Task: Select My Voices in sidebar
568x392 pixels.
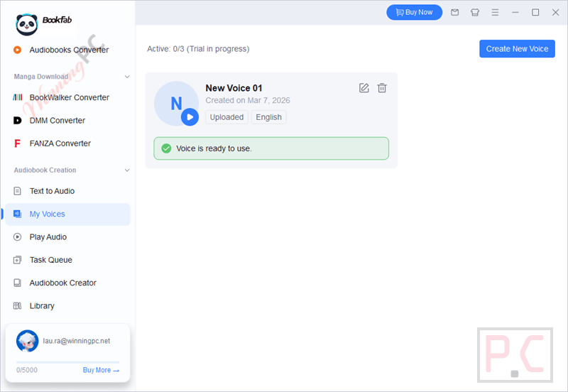Action: (x=68, y=214)
